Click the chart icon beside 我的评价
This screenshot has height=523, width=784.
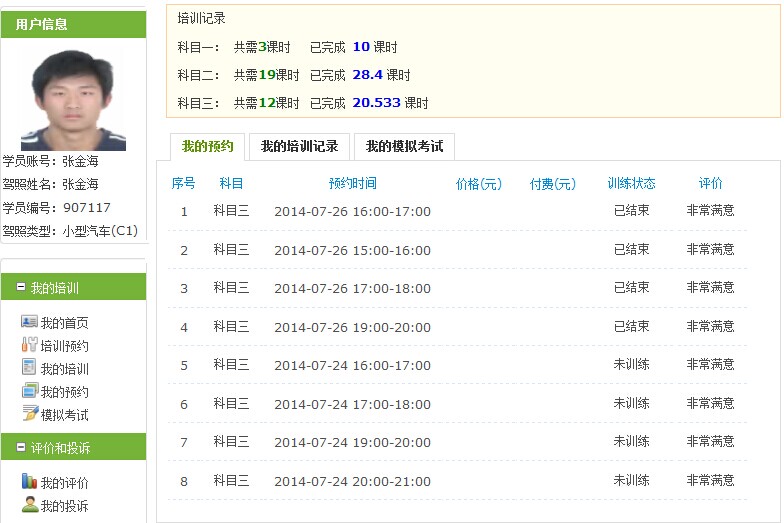pyautogui.click(x=29, y=482)
